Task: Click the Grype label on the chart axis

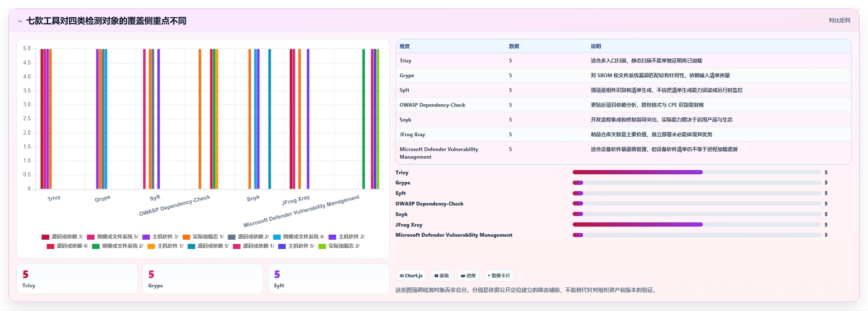Action: (102, 198)
